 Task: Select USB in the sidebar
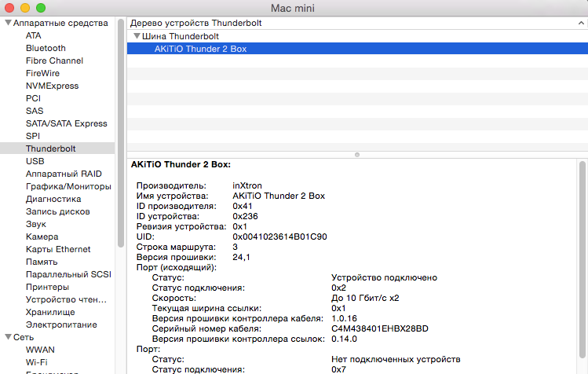click(35, 161)
